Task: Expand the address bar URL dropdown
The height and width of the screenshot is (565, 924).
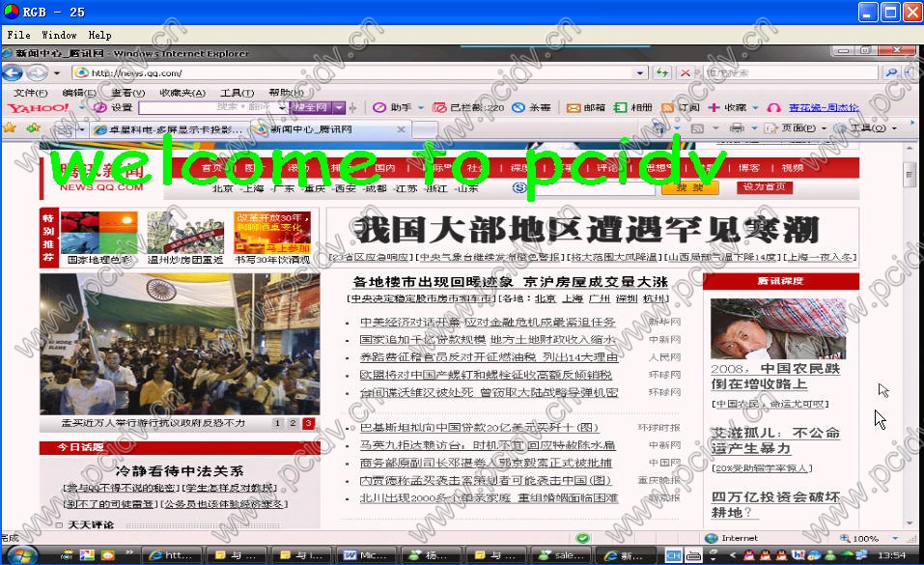Action: tap(640, 73)
